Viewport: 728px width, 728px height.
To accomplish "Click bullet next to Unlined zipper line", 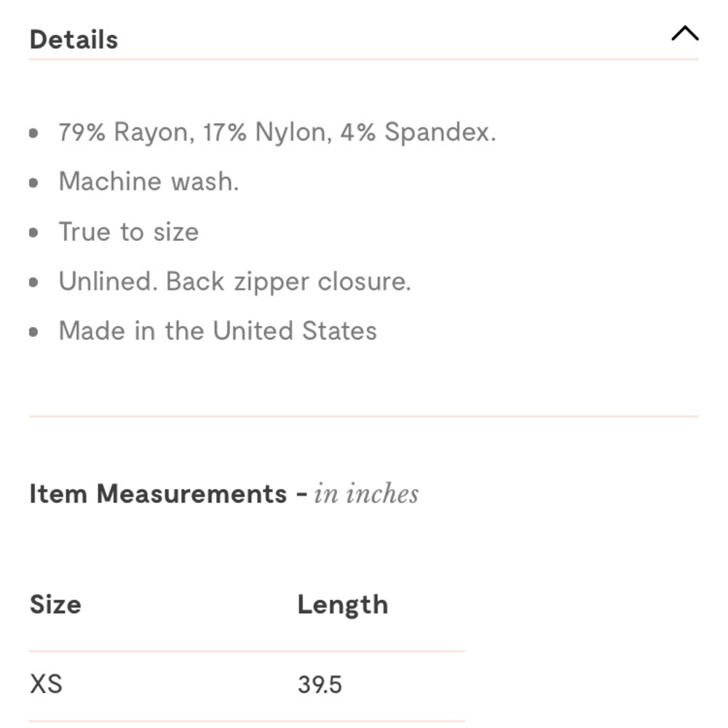I will (33, 283).
